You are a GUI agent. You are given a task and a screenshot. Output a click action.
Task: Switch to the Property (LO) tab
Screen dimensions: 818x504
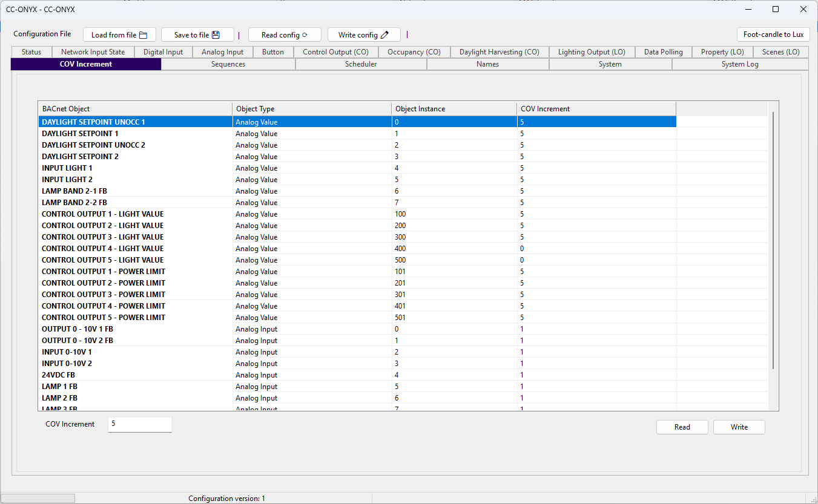coord(722,52)
